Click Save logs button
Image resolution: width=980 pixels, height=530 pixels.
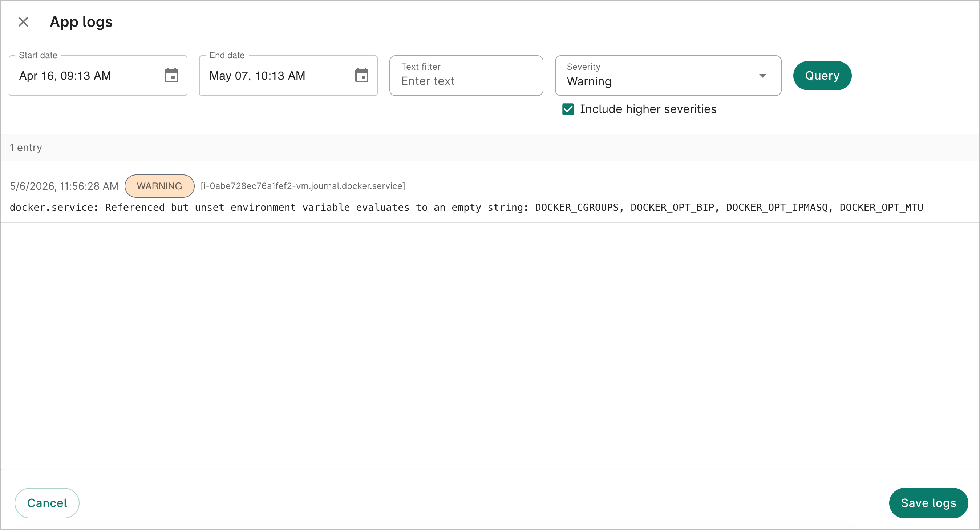[928, 503]
